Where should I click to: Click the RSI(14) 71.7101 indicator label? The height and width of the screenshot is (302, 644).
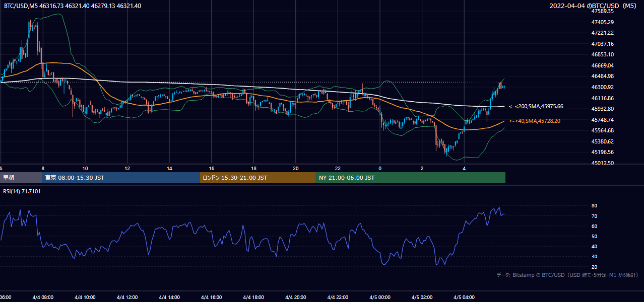click(x=22, y=191)
